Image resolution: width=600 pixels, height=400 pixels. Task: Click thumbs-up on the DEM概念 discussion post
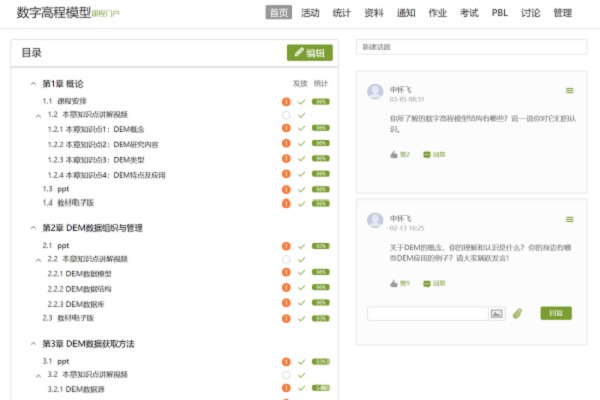(x=394, y=283)
